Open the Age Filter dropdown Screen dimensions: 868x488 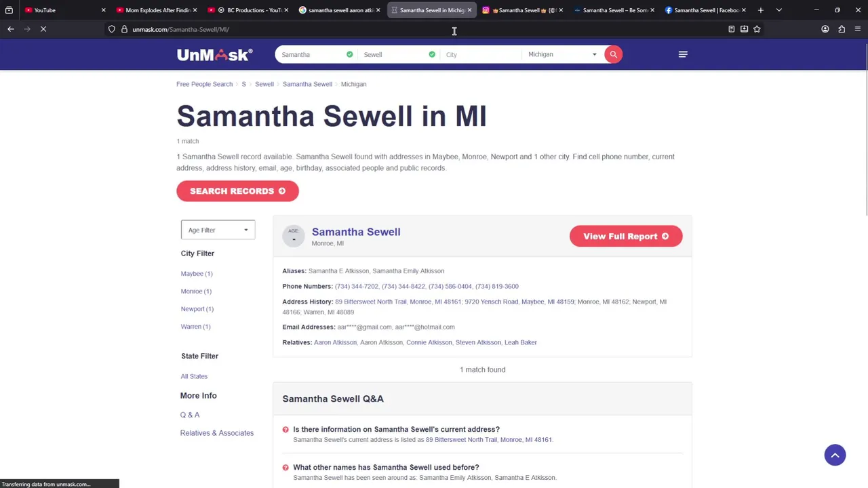click(218, 230)
